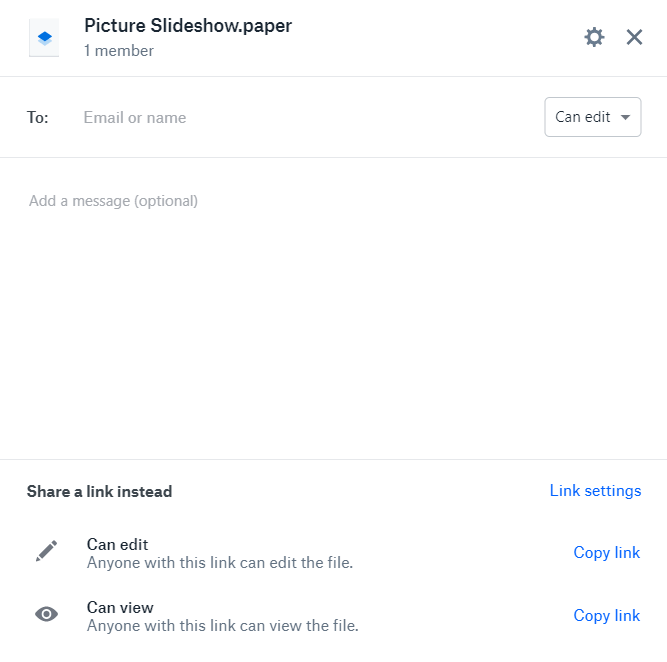Click the 1 member label

tap(119, 51)
